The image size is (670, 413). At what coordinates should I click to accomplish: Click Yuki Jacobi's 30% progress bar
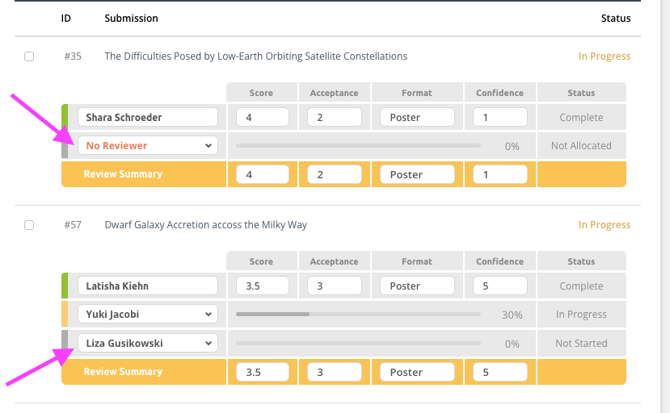click(x=357, y=314)
